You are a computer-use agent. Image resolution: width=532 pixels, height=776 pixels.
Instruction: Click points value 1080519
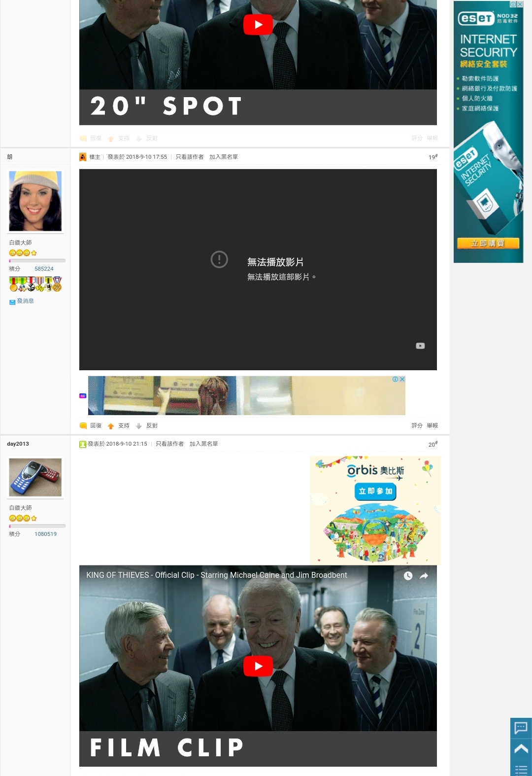pos(45,534)
